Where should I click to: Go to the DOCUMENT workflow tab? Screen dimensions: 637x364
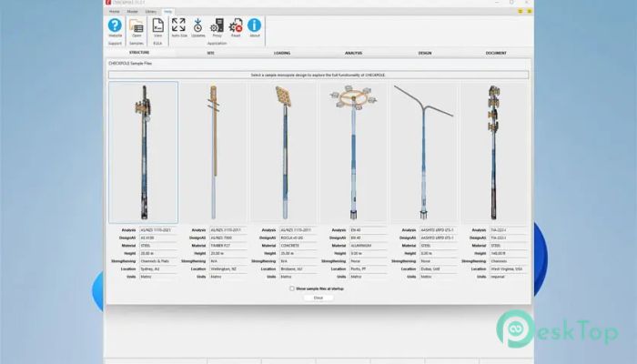(x=496, y=53)
